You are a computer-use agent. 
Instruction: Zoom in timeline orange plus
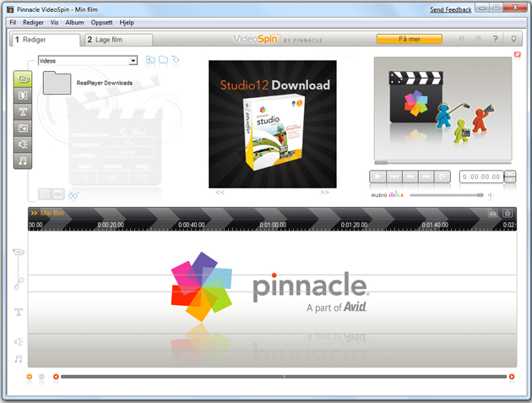point(30,377)
